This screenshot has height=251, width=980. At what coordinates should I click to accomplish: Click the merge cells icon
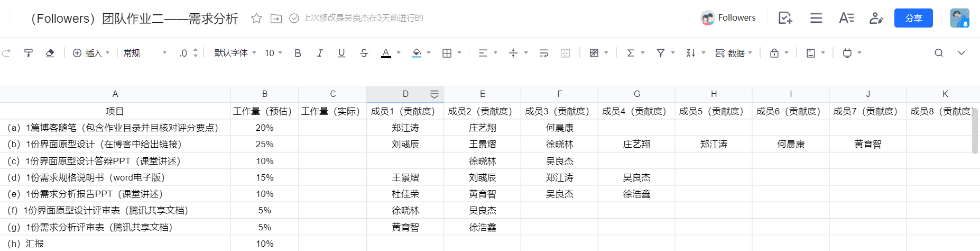(566, 53)
